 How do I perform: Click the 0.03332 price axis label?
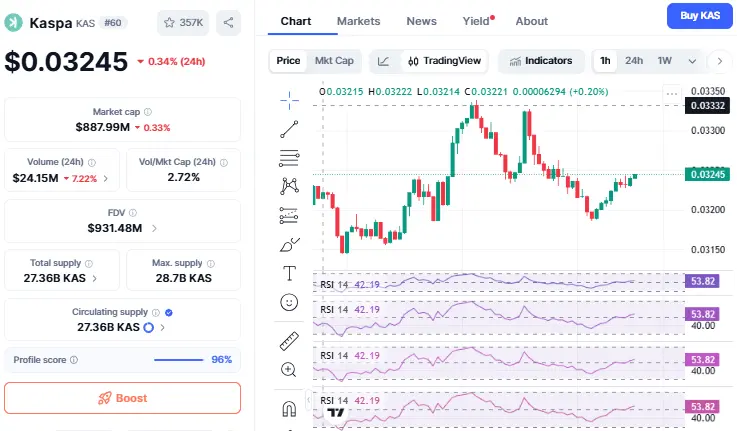[x=707, y=105]
